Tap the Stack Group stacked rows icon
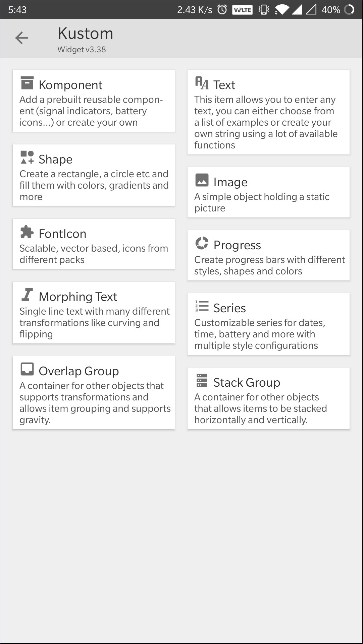 (x=202, y=380)
